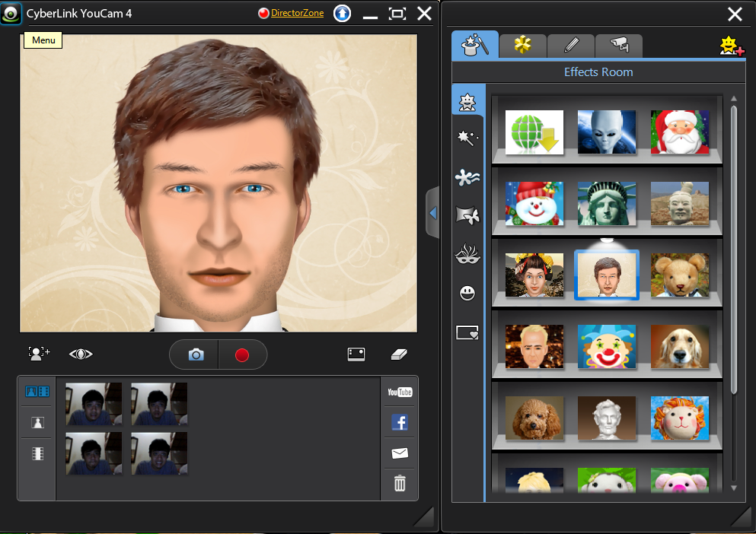Share to Facebook
The height and width of the screenshot is (534, 756).
pyautogui.click(x=400, y=422)
